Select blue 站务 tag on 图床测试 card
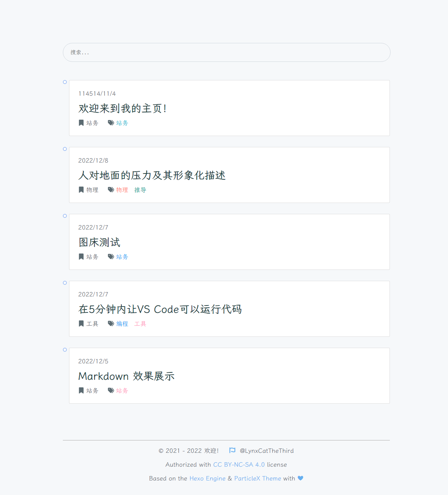Viewport: 448px width, 495px height. [x=122, y=257]
